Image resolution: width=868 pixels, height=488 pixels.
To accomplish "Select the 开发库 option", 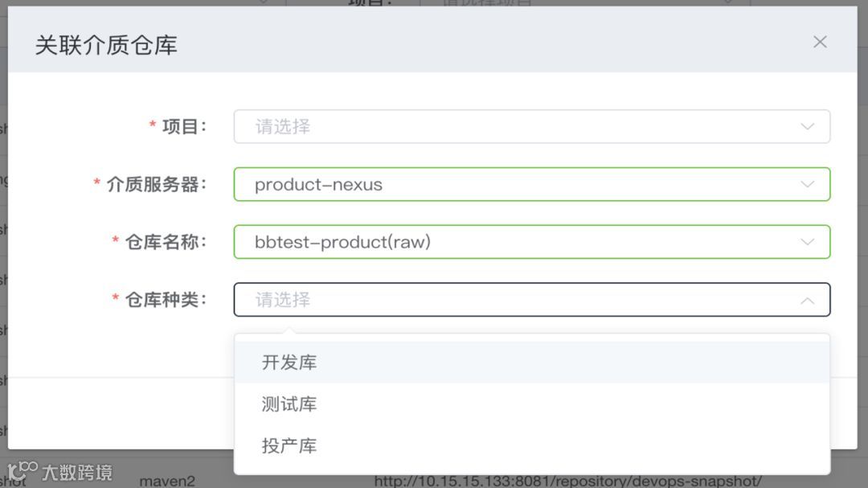I will click(x=532, y=363).
